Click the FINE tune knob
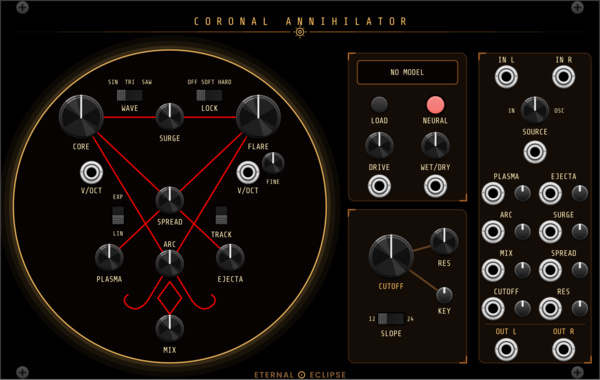The height and width of the screenshot is (380, 600). coord(273,163)
